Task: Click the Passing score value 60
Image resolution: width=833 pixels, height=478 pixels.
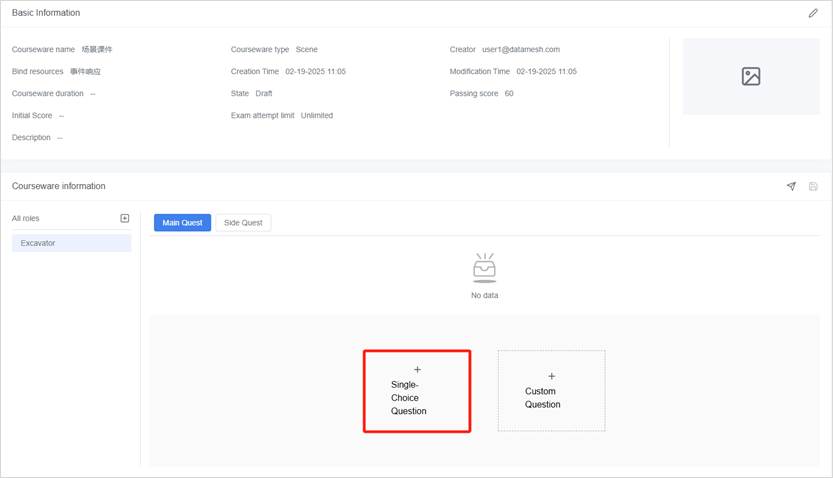Action: [x=509, y=93]
